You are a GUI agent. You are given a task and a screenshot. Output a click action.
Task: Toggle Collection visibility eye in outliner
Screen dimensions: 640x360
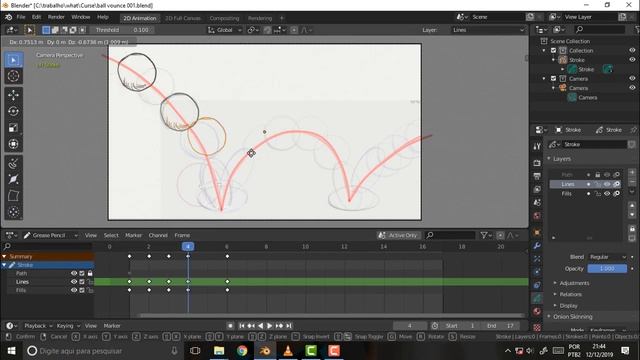tap(632, 51)
